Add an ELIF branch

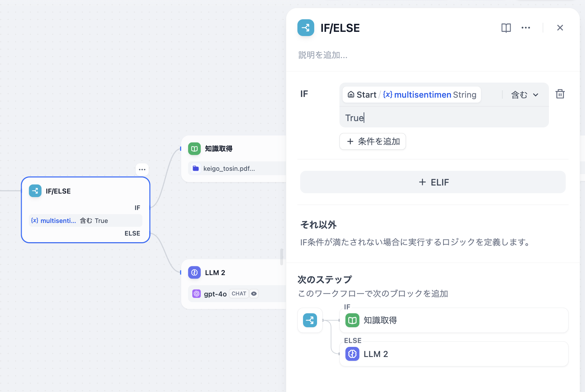[433, 182]
